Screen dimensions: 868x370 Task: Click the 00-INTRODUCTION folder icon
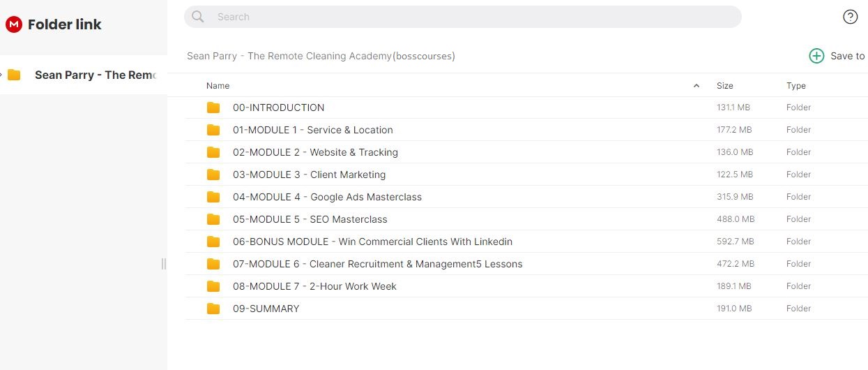pyautogui.click(x=213, y=108)
